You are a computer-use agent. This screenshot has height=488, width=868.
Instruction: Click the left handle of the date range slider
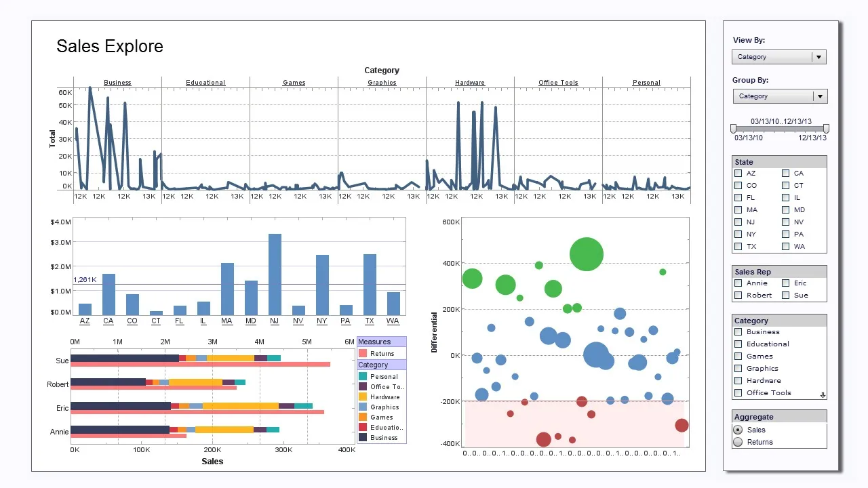tap(733, 128)
